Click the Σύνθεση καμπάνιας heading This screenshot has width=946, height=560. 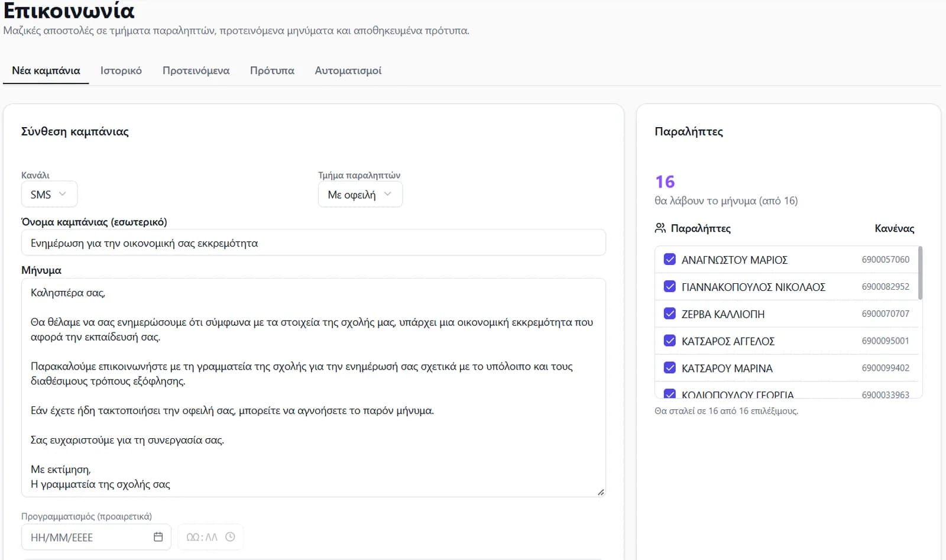coord(75,131)
